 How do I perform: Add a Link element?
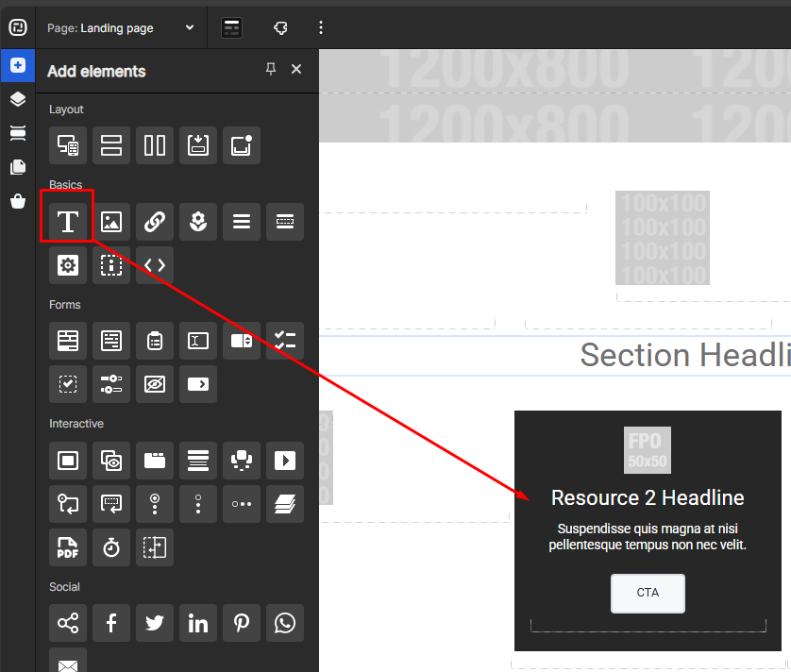point(155,222)
